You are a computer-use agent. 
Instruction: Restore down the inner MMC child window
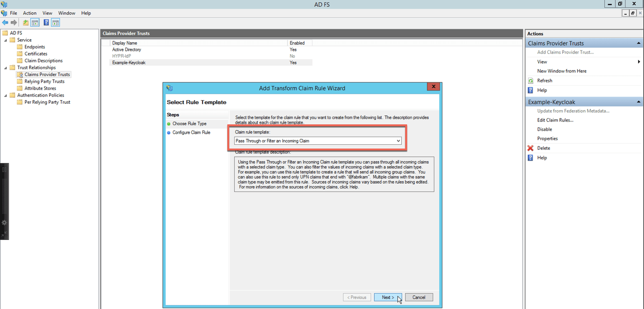coord(633,14)
